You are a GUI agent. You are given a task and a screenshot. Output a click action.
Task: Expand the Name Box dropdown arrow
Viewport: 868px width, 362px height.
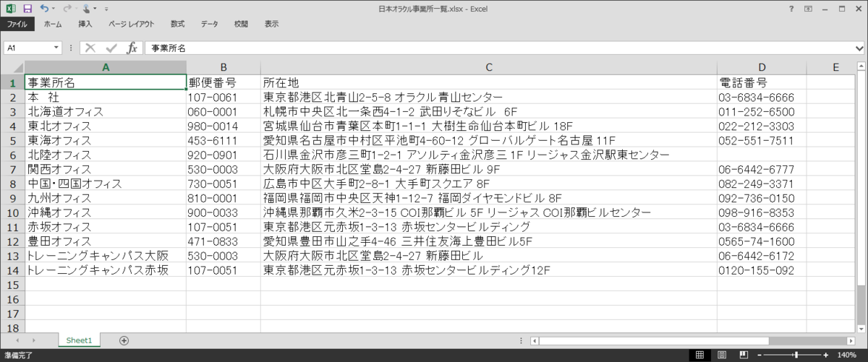[57, 48]
